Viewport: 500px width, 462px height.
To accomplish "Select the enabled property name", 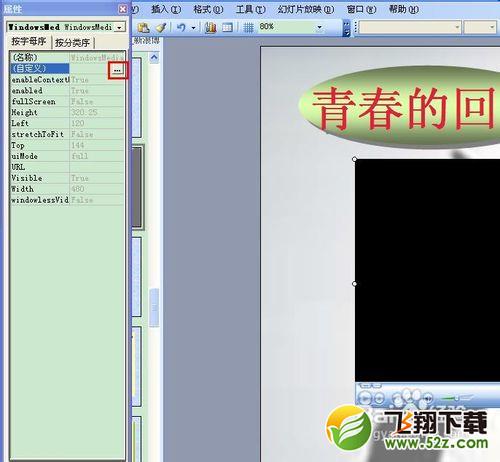I will pos(27,90).
